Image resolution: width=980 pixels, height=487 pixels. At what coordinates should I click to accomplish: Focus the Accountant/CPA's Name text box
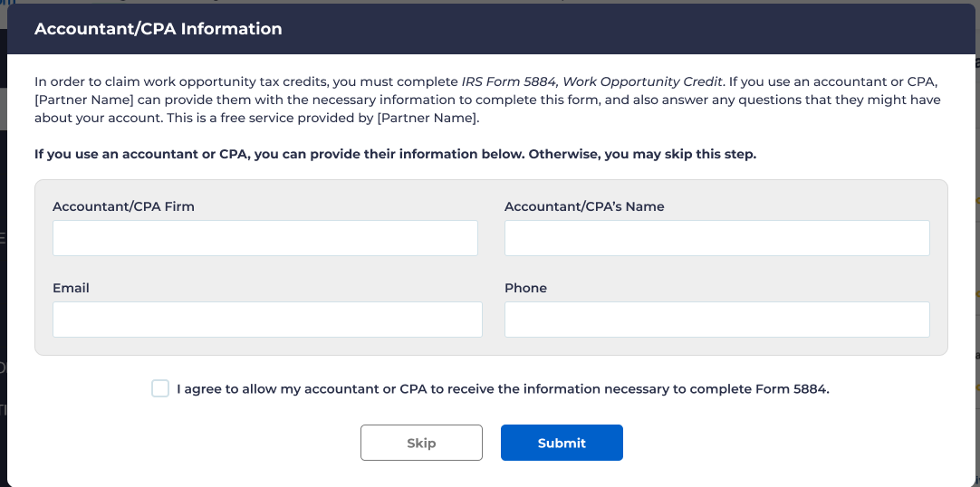(x=716, y=238)
